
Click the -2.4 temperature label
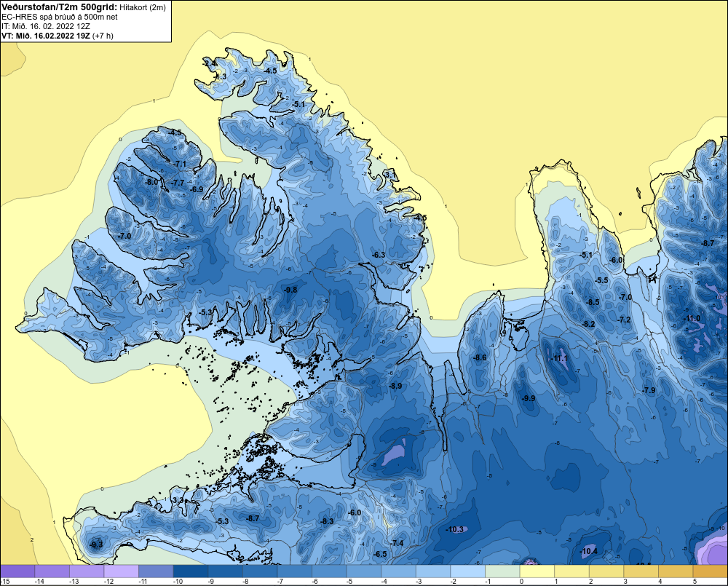(210, 63)
